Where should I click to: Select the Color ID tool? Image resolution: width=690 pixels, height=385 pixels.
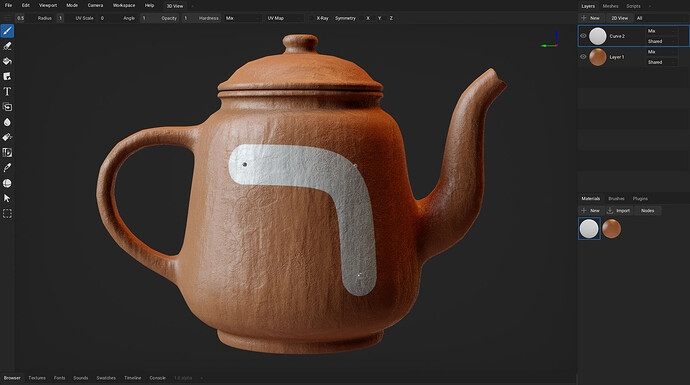pyautogui.click(x=7, y=153)
